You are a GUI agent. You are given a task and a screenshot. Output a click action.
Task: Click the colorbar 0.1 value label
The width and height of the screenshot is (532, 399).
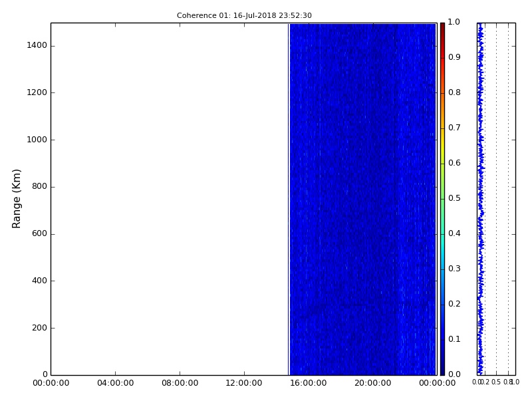pos(454,339)
